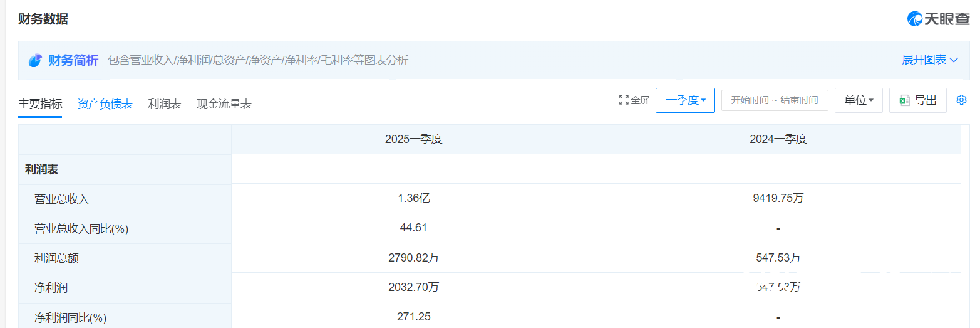The height and width of the screenshot is (328, 980).
Task: Select the 2032.70万 net profit cell
Action: 413,287
